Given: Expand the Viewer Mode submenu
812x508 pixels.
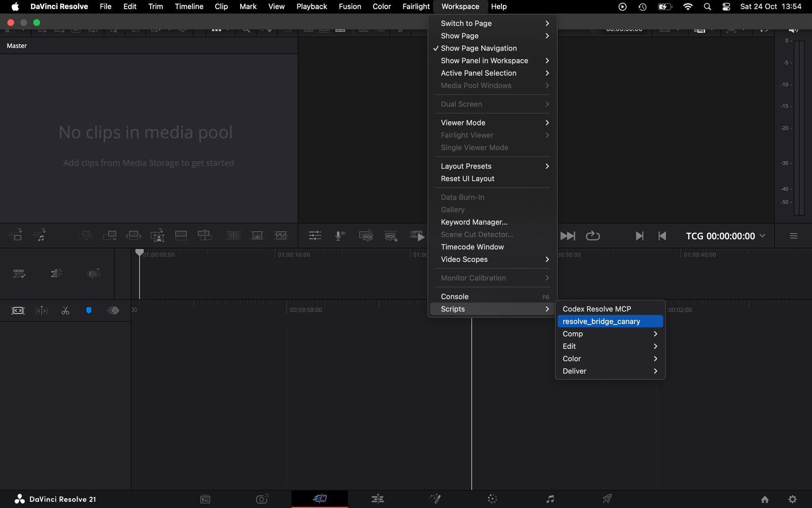Looking at the screenshot, I should click(x=492, y=123).
